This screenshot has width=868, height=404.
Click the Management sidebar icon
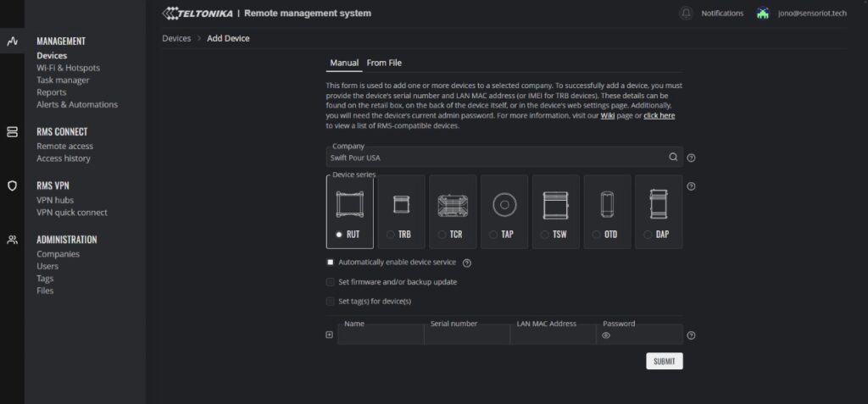coord(12,41)
